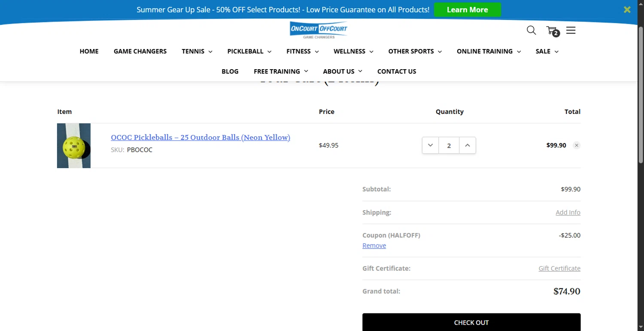Increase pickleballs quantity with up arrow

tap(468, 145)
